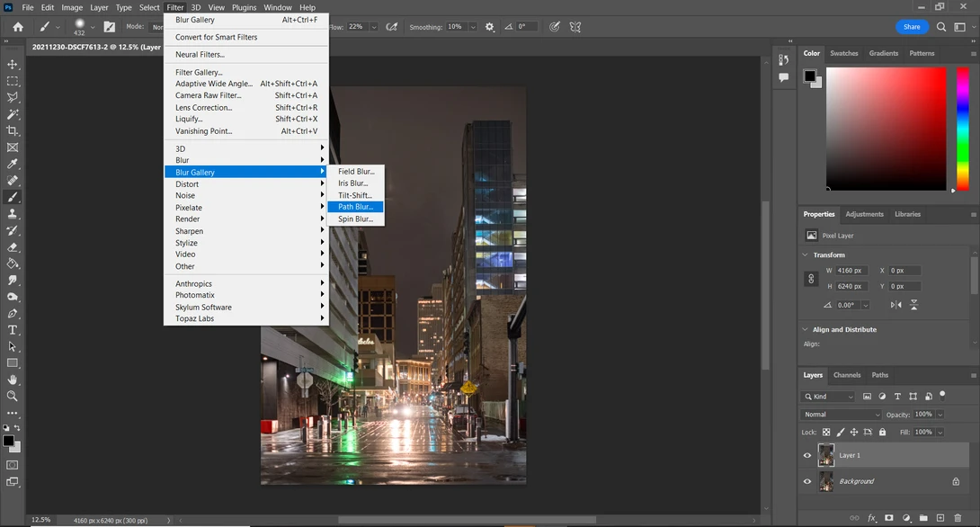Toggle filter for type layers
This screenshot has height=527, width=980.
[x=897, y=397]
